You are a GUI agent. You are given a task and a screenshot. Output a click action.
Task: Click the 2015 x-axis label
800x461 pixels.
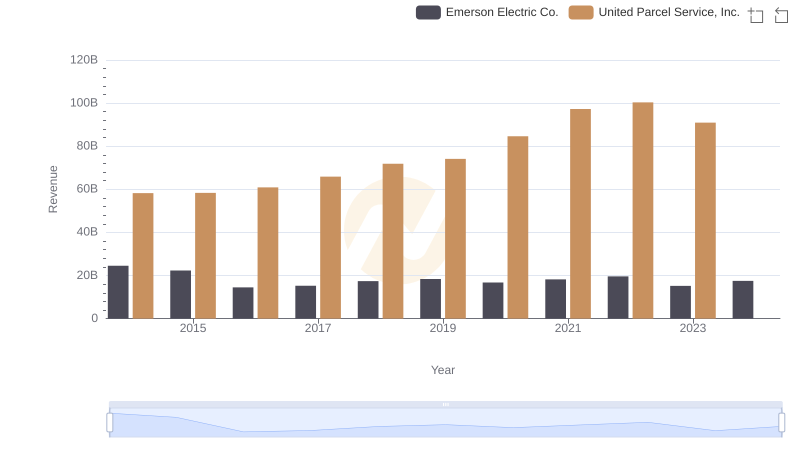tap(193, 328)
